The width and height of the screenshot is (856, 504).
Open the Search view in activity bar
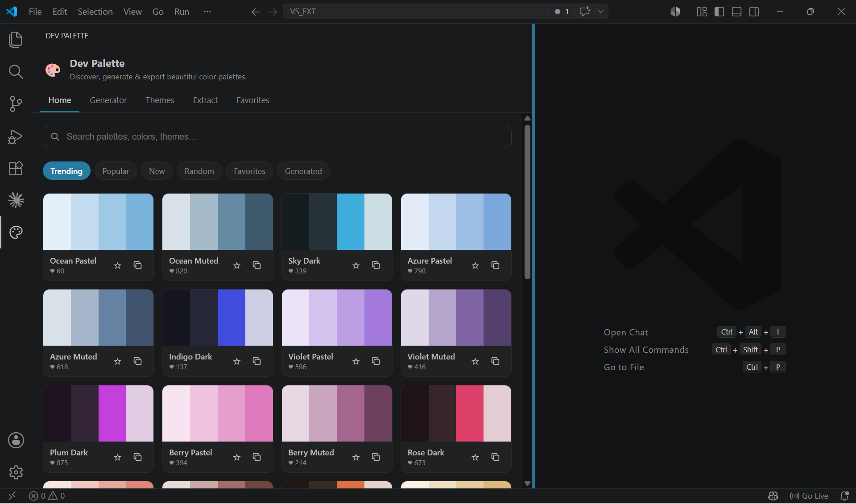pyautogui.click(x=16, y=71)
